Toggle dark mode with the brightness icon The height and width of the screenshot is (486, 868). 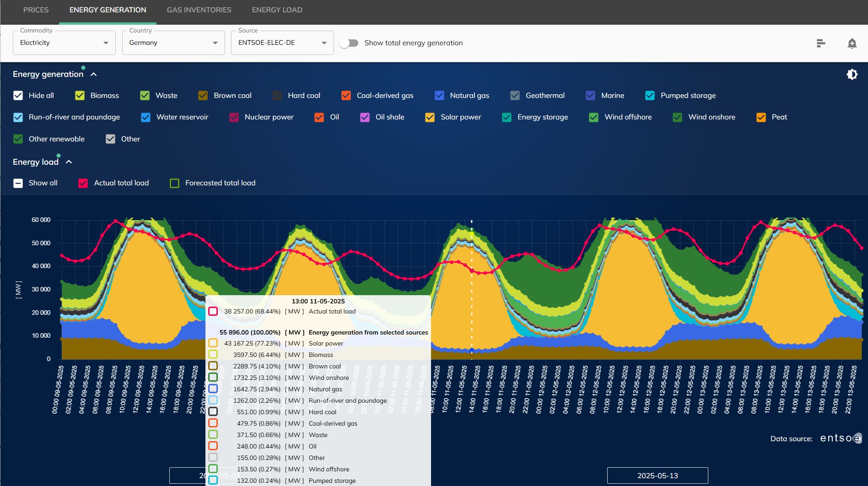point(852,74)
